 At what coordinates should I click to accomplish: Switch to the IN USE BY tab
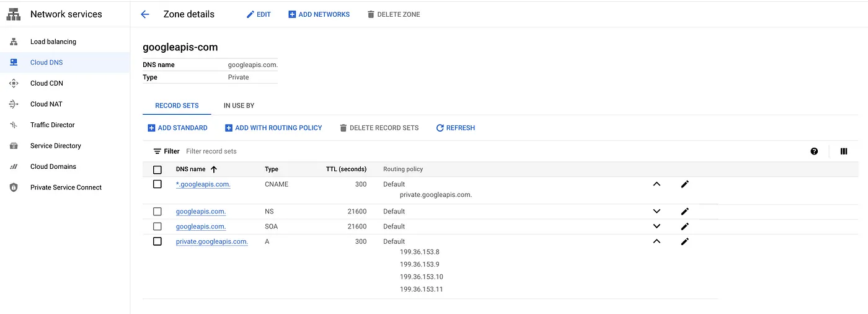pos(239,106)
